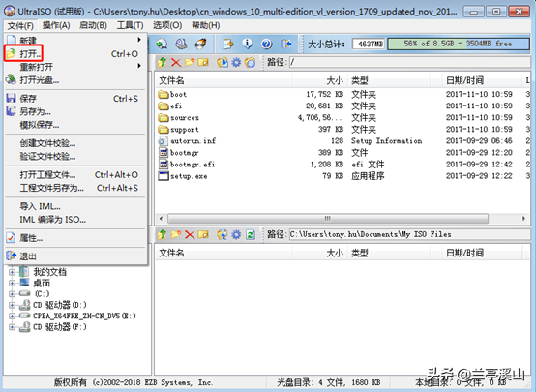Click the red X delete icon in ISO pane
536x392 pixels.
click(176, 62)
